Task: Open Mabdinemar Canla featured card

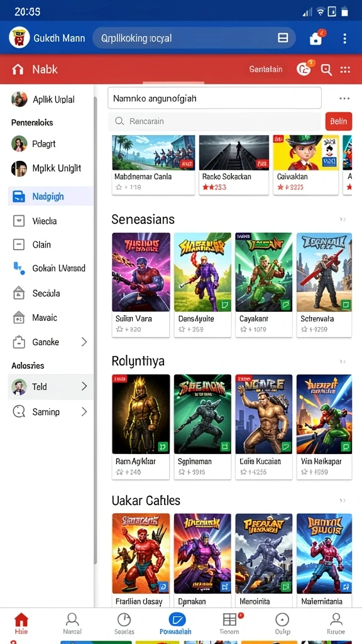Action: (x=153, y=164)
